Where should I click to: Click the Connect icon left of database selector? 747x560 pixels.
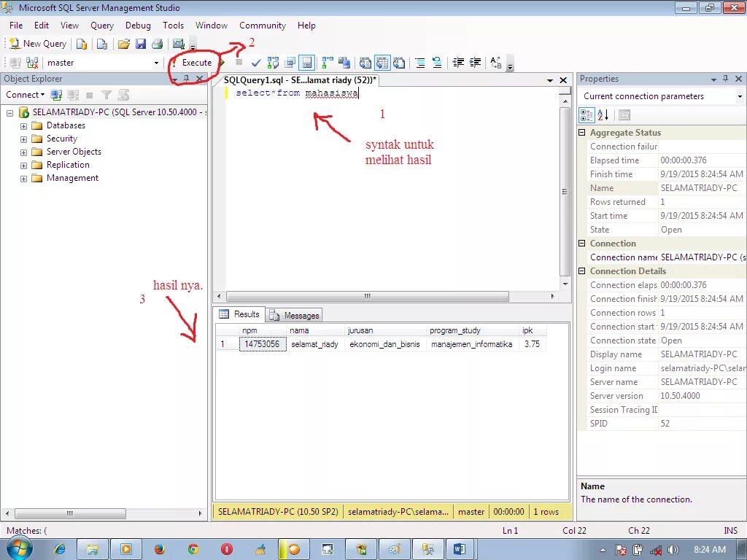click(15, 63)
